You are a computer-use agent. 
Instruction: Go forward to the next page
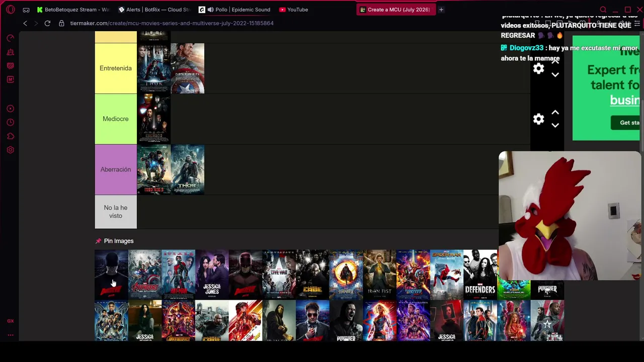coord(36,23)
